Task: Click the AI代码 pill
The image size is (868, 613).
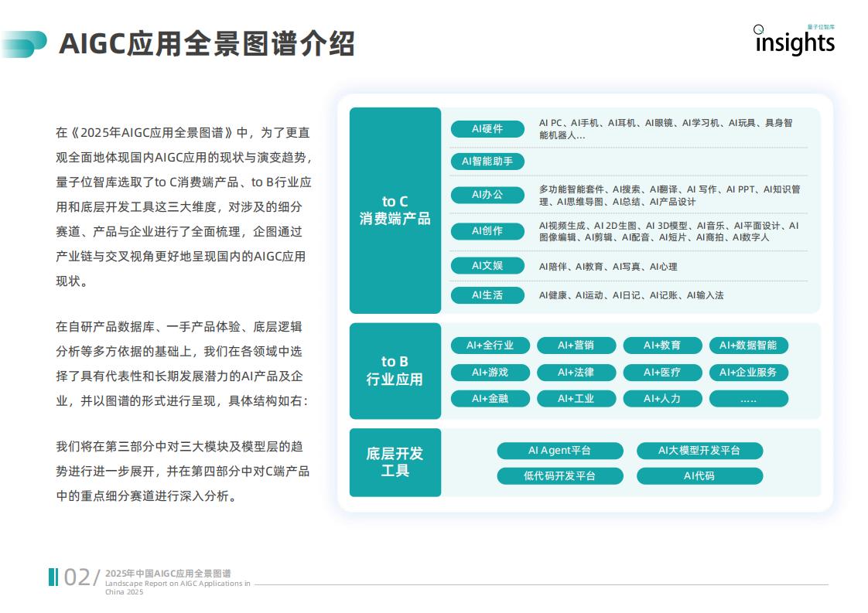Action: point(699,476)
